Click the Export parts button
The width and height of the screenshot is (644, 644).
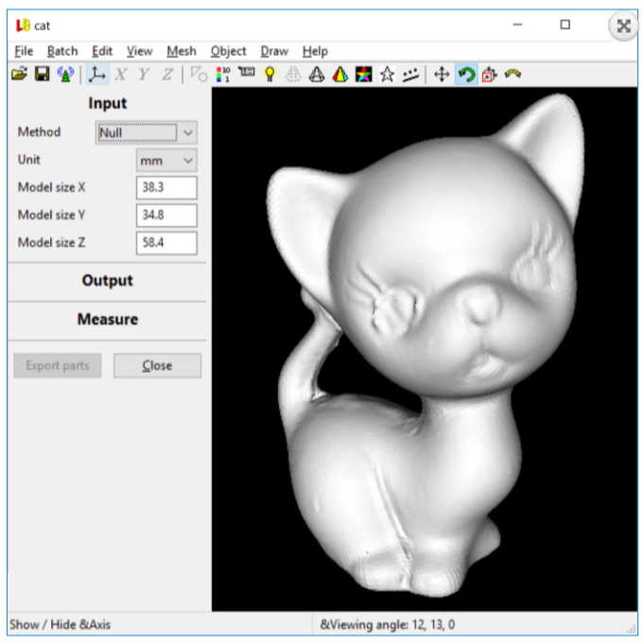pyautogui.click(x=58, y=366)
